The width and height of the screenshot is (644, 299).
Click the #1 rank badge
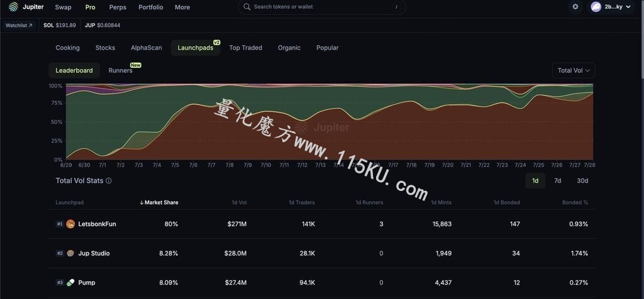click(60, 224)
